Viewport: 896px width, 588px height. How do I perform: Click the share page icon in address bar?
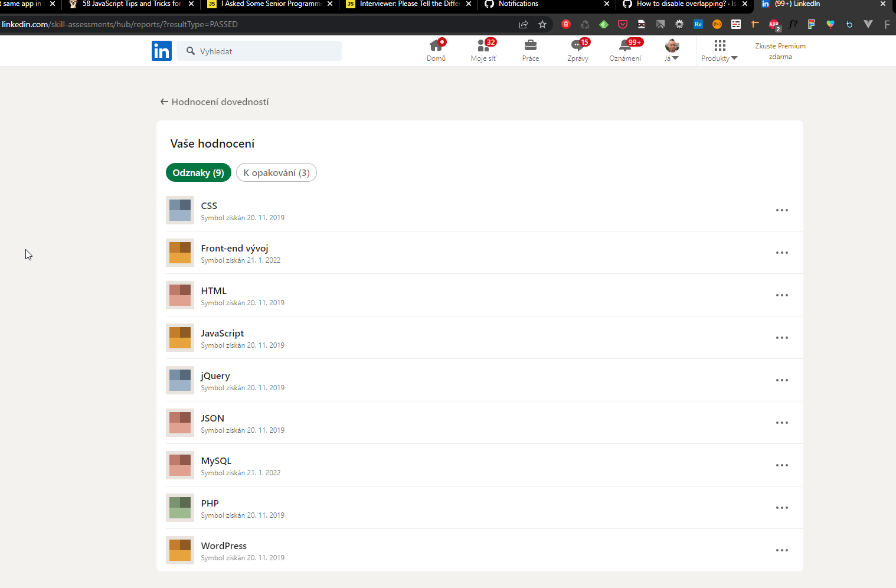click(x=524, y=24)
